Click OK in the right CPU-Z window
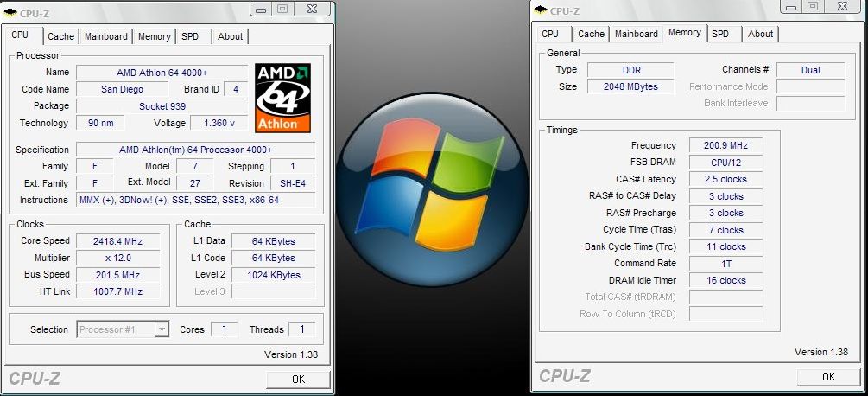This screenshot has height=396, width=868. pos(828,377)
